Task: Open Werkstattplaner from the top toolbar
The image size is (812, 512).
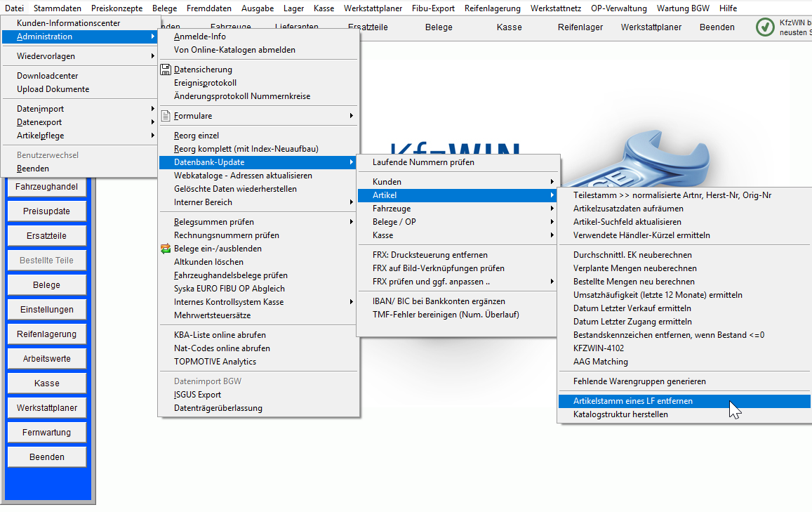Action: tap(651, 27)
